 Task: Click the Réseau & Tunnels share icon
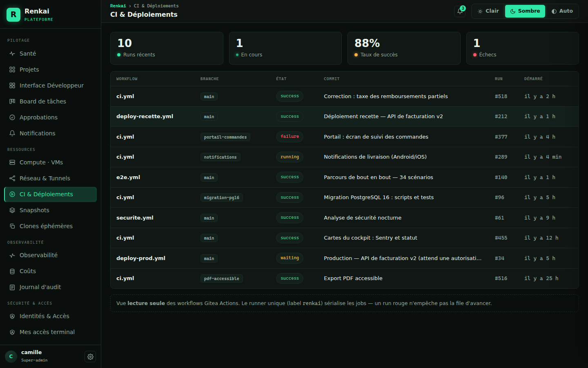click(x=12, y=178)
